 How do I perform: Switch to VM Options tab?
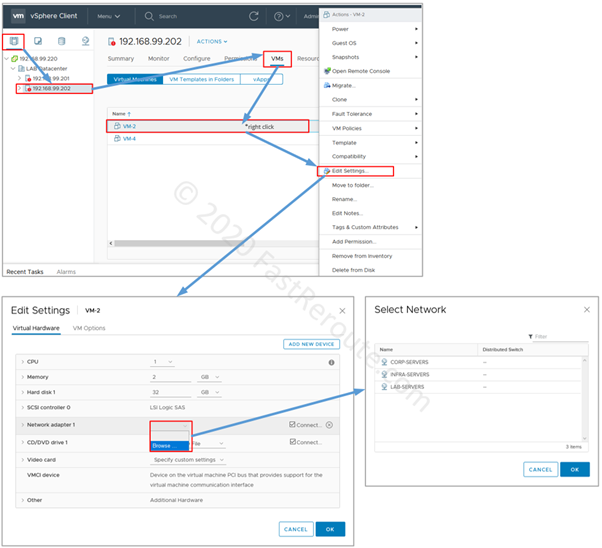click(x=89, y=328)
